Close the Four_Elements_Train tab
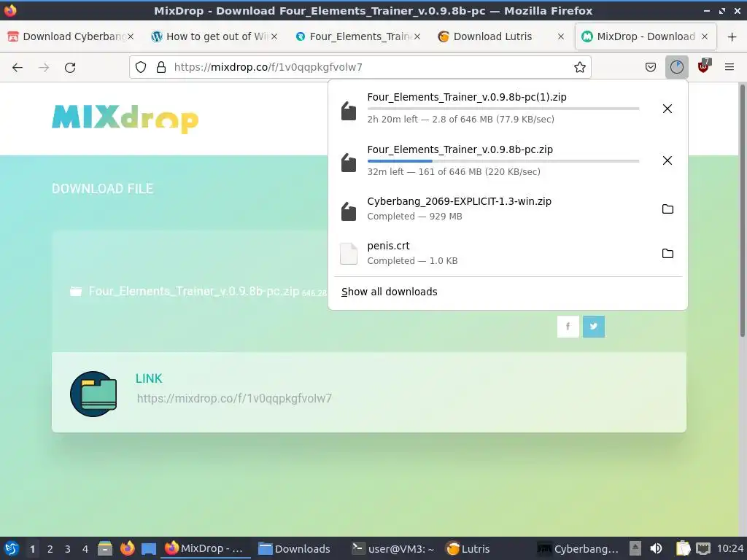This screenshot has width=747, height=560. pos(417,36)
